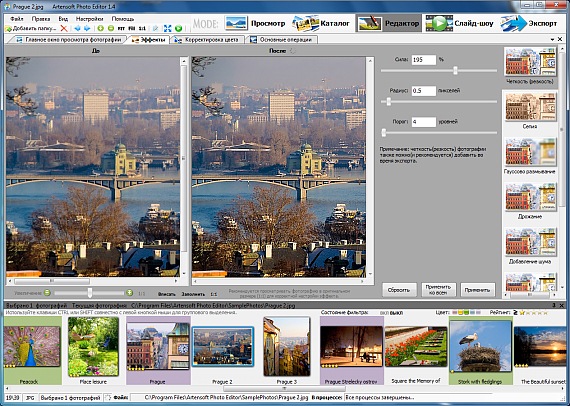The height and width of the screenshot is (406, 570).
Task: Click the pencil edit toolbar icon
Action: click(x=156, y=28)
